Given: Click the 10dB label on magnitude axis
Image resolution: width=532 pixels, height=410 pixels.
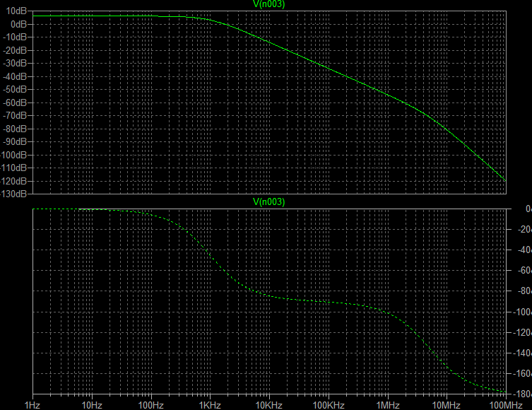Looking at the screenshot, I should pos(17,11).
